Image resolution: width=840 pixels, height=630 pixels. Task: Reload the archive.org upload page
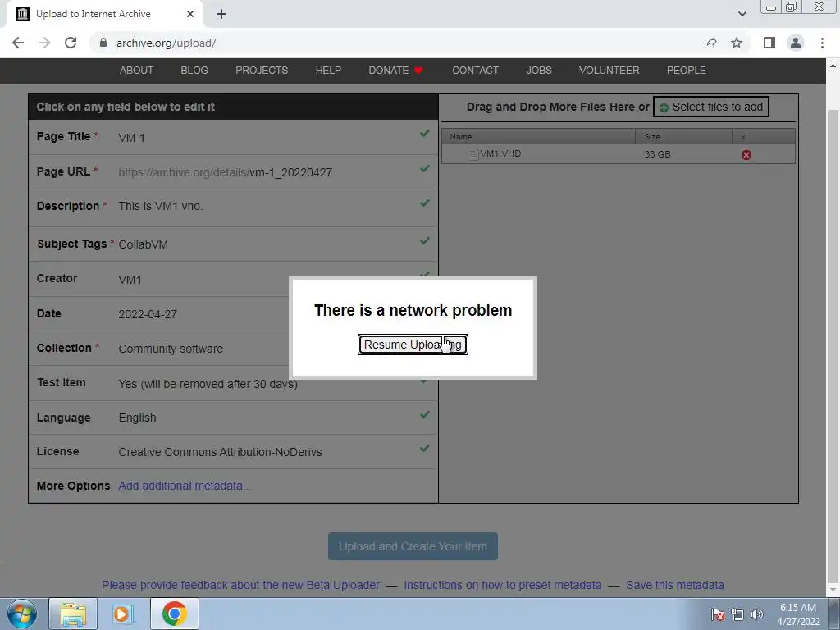71,43
